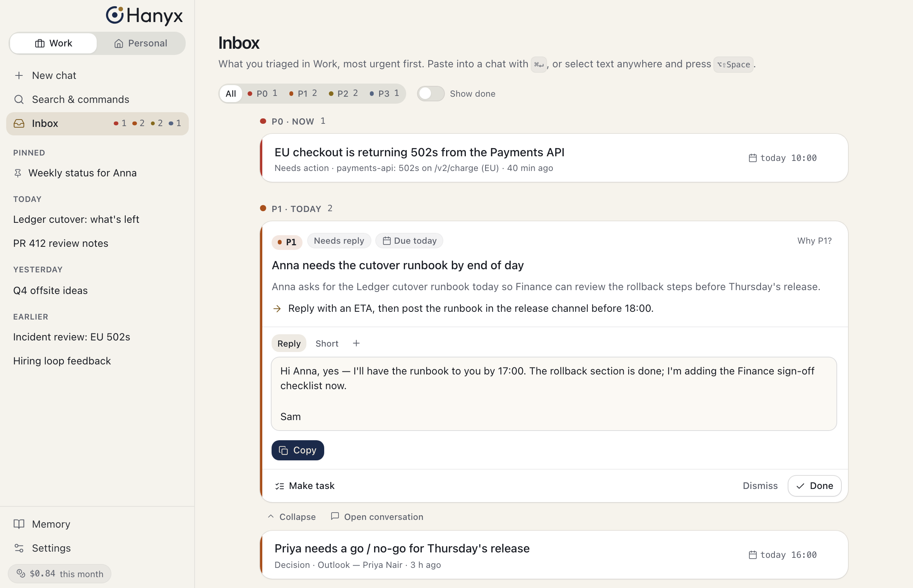
Task: Open the Why P1? explanation
Action: [x=814, y=241]
